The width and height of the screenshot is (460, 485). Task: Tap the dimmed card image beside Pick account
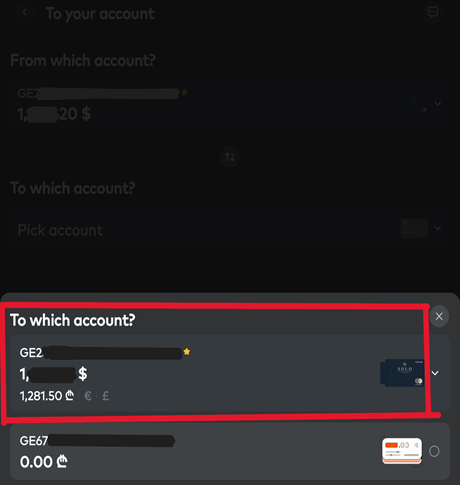pos(414,228)
